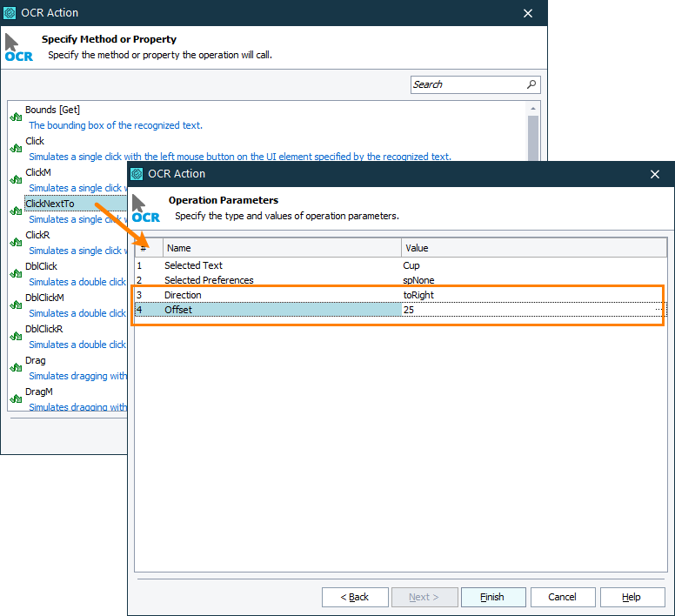
Task: Click the OCR cursor logo in Operation Parameters
Action: (145, 209)
